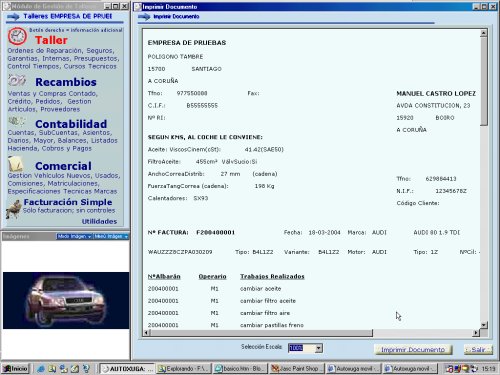Click the blue arrow next to Talleres EMPRESA DE PRUEBAS
Viewport: 500px width, 375px height.
point(13,16)
